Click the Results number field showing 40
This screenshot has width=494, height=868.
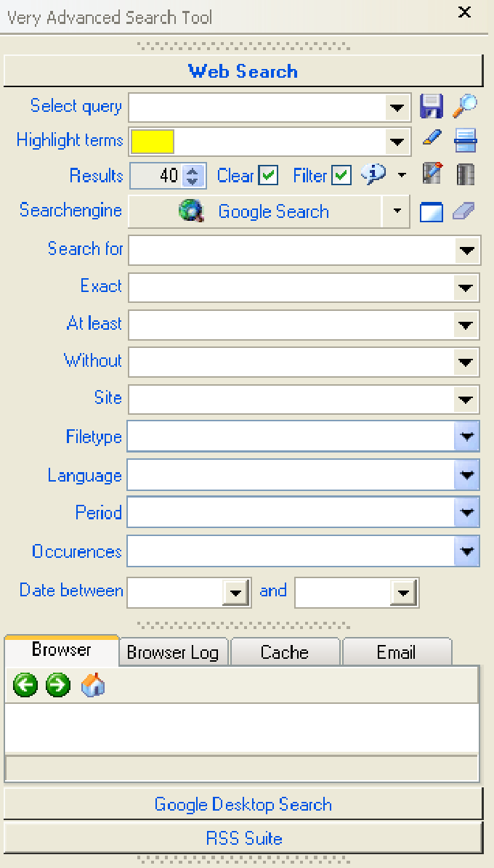click(156, 176)
